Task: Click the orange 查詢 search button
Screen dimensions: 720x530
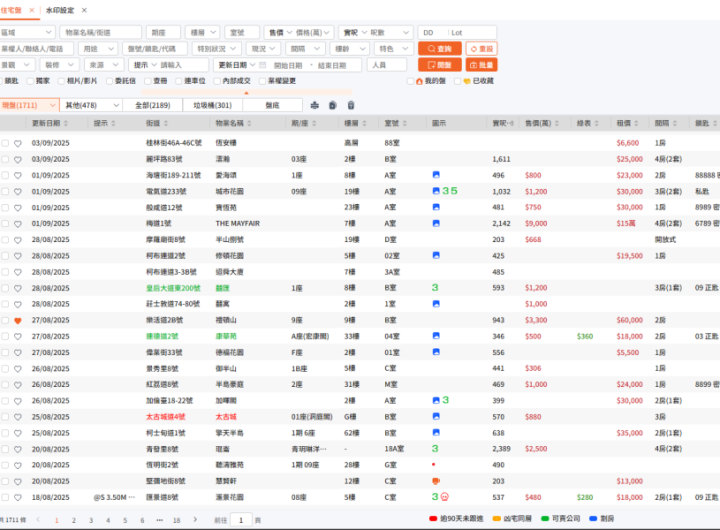Action: (438, 49)
